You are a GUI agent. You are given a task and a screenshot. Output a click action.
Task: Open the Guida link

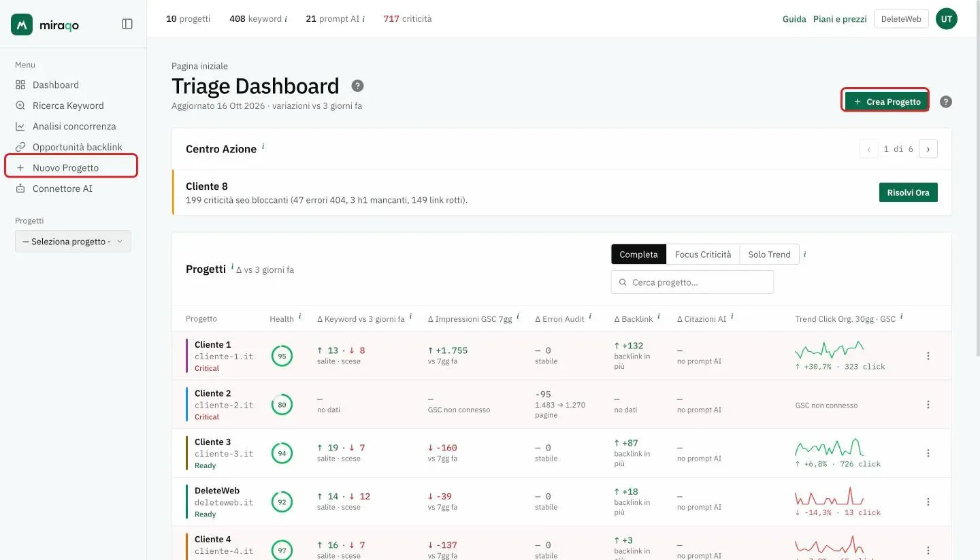click(x=794, y=19)
